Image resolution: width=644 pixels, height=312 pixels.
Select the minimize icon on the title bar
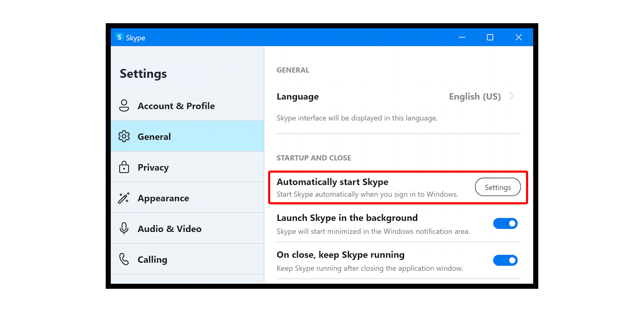click(x=462, y=37)
